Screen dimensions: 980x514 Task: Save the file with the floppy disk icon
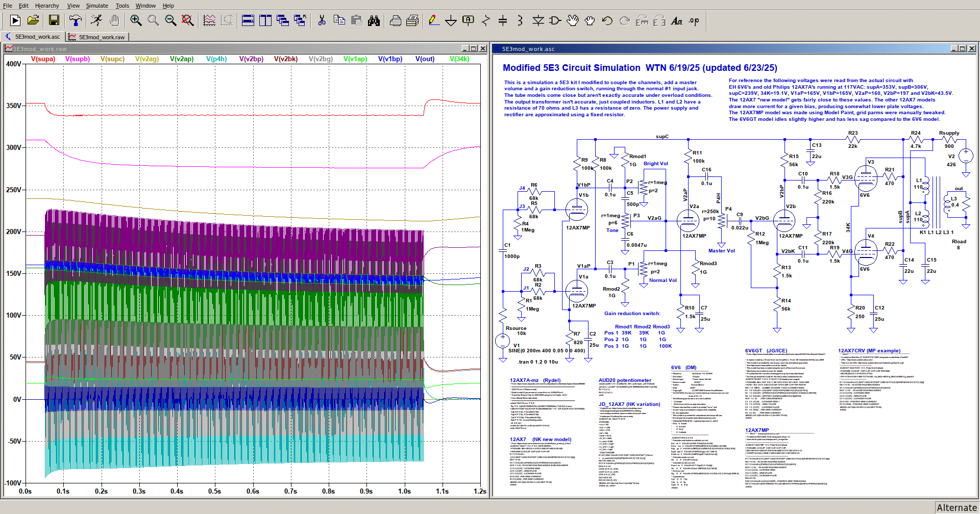tap(54, 20)
